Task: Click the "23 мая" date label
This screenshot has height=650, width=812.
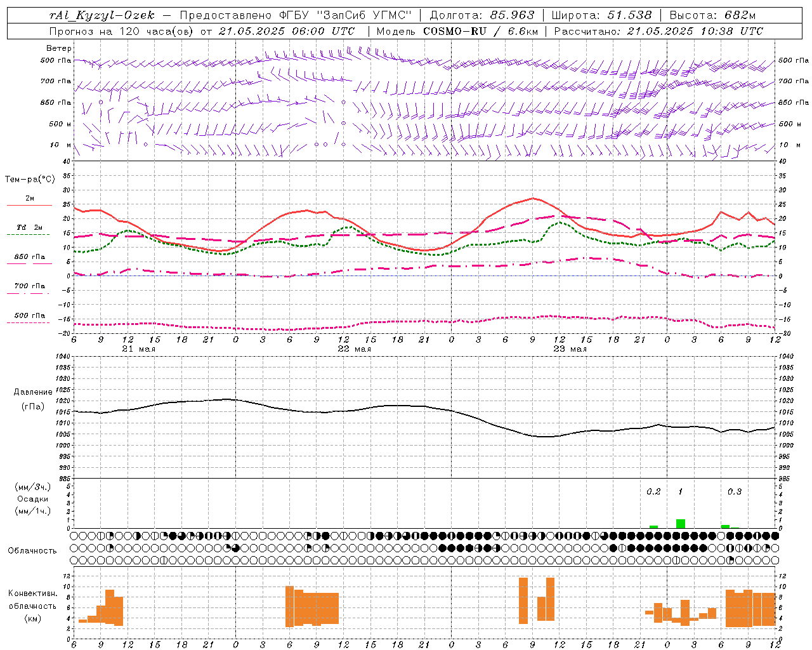Action: pos(570,349)
